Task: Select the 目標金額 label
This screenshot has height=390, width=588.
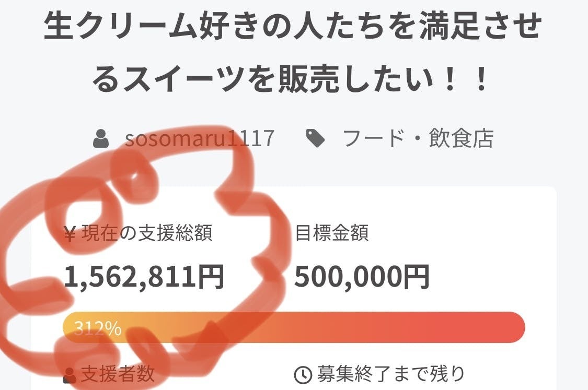Action: (x=332, y=233)
